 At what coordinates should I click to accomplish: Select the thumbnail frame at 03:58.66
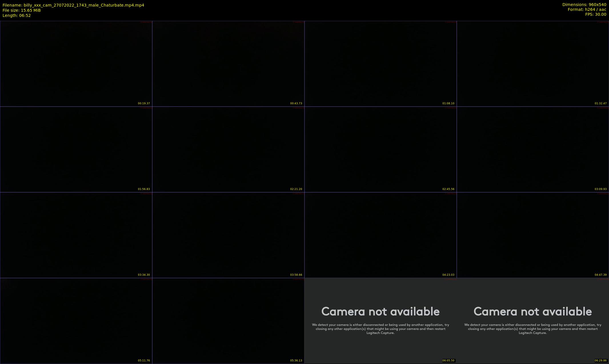[x=228, y=235]
